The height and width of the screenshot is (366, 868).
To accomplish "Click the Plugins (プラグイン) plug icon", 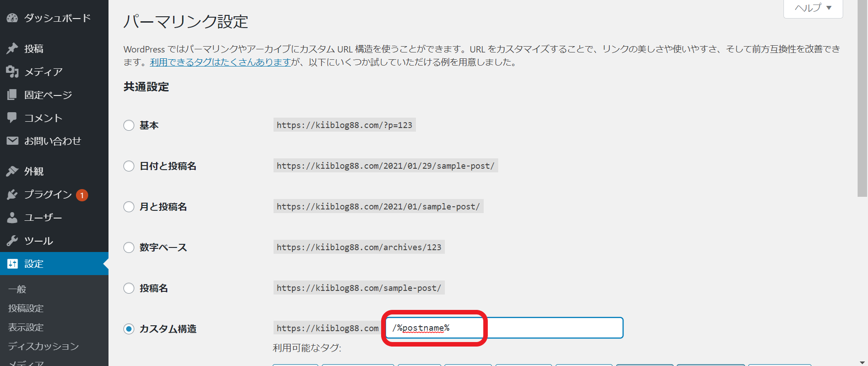I will pyautogui.click(x=12, y=195).
